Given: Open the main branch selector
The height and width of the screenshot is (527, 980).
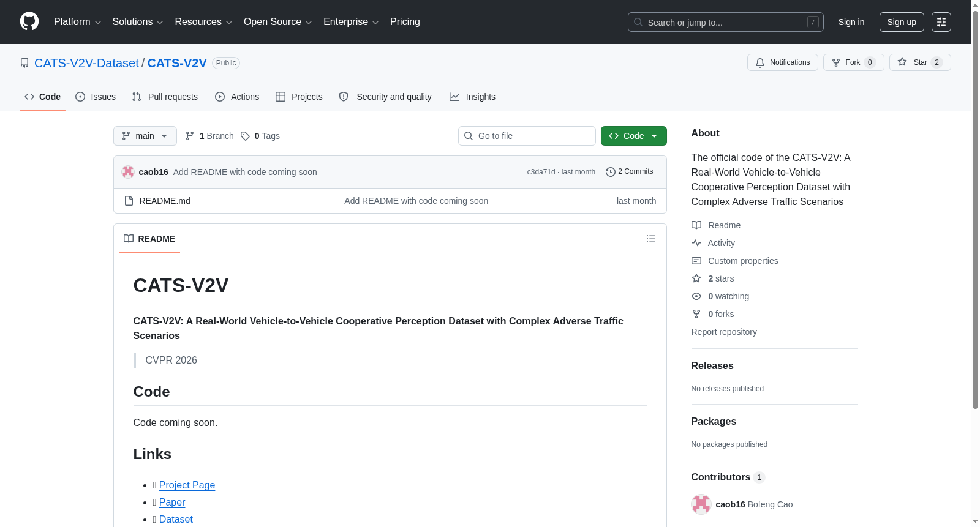Looking at the screenshot, I should pos(145,136).
